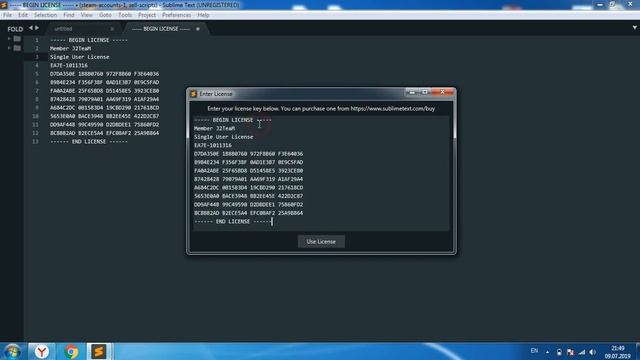Open the Windows Start menu

pyautogui.click(x=12, y=351)
